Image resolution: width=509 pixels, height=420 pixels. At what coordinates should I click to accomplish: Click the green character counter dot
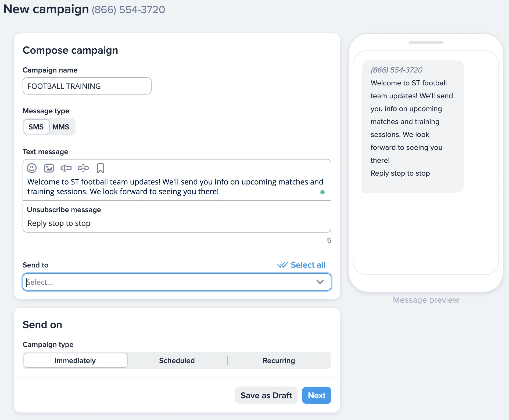tap(323, 192)
